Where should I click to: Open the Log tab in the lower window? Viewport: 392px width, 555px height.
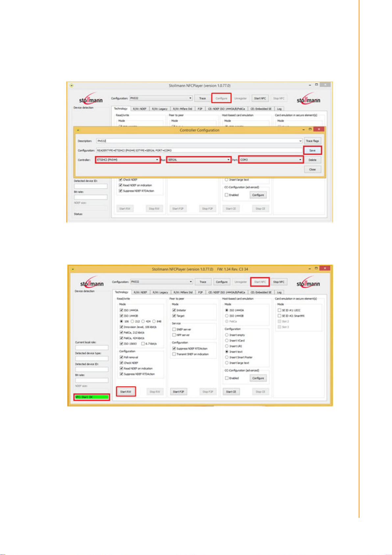(279, 292)
